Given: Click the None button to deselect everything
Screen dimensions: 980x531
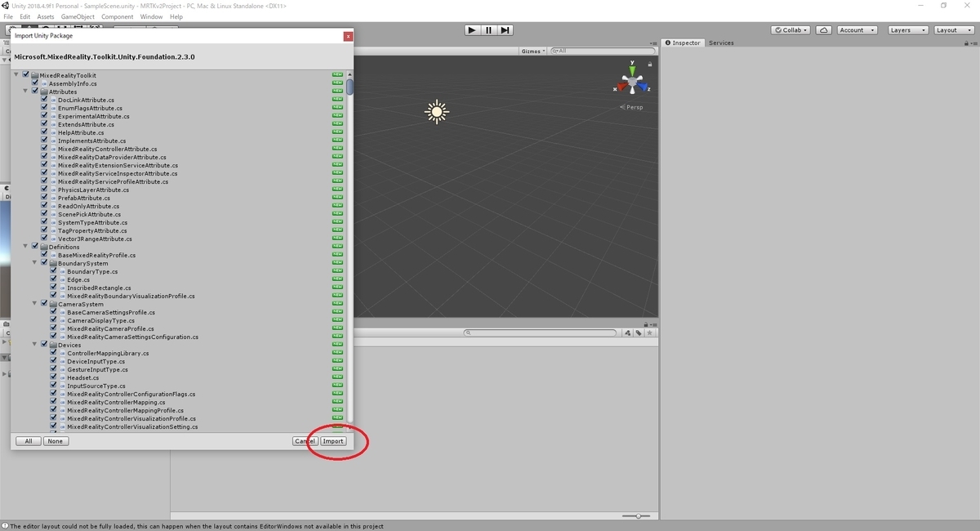Looking at the screenshot, I should pos(56,441).
